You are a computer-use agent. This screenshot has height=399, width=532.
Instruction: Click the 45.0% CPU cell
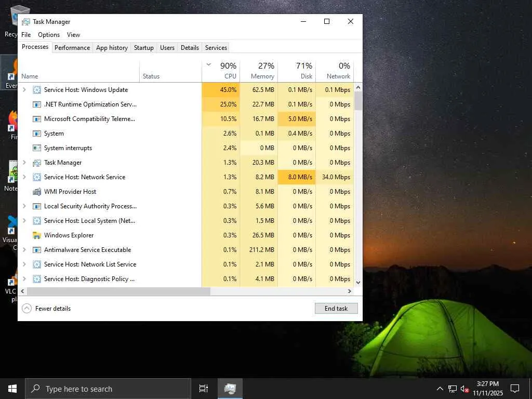click(x=221, y=89)
